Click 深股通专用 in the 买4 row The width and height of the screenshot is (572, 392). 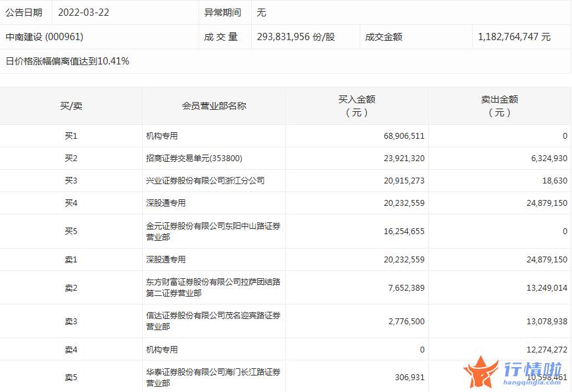pyautogui.click(x=166, y=203)
